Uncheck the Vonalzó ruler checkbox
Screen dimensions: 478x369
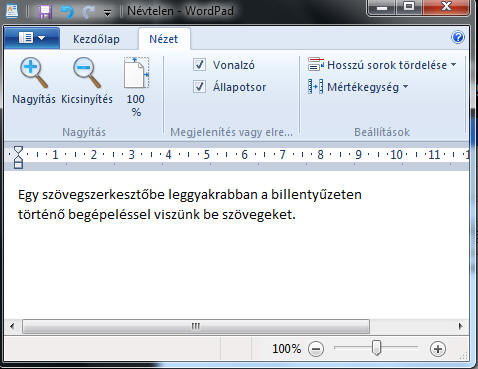pos(199,65)
